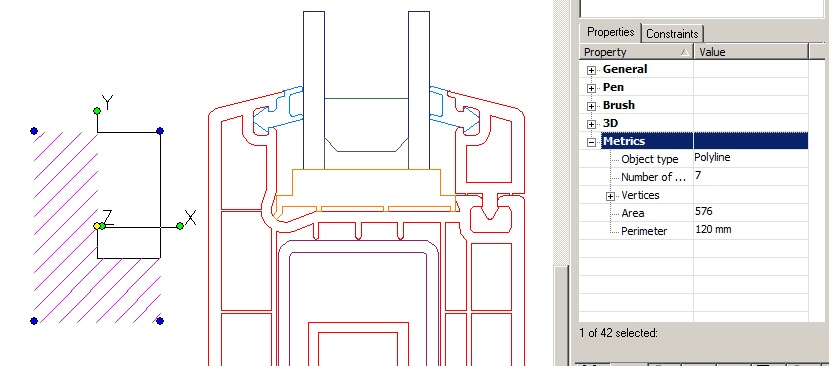
Task: Click the value 7 cell
Action: (x=751, y=176)
